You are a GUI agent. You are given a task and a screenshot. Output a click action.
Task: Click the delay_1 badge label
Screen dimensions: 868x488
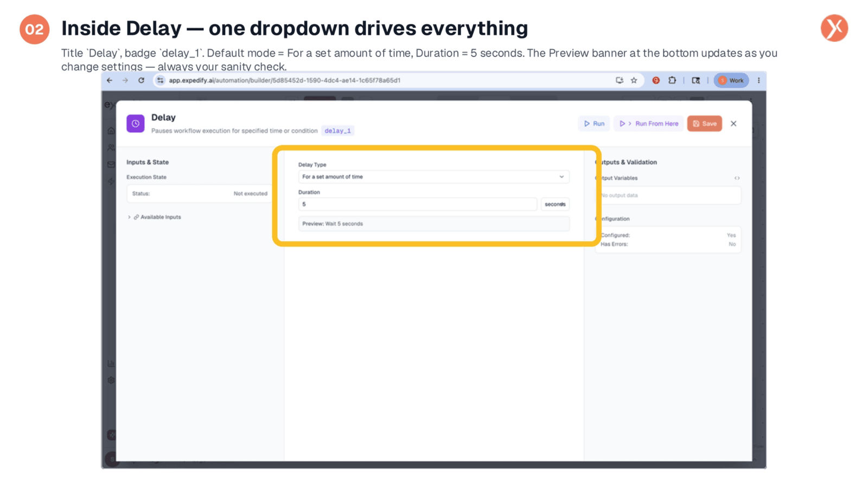click(337, 131)
